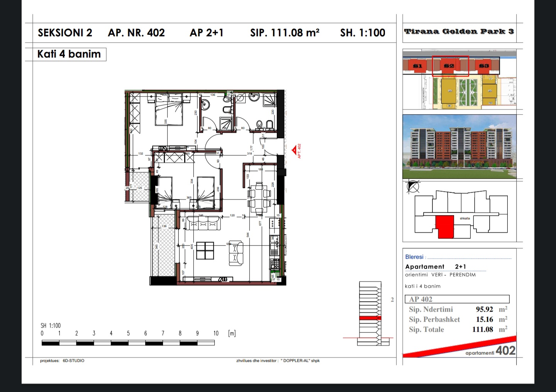Click the square coffee table symbol
This screenshot has width=556, height=392.
tap(205, 251)
